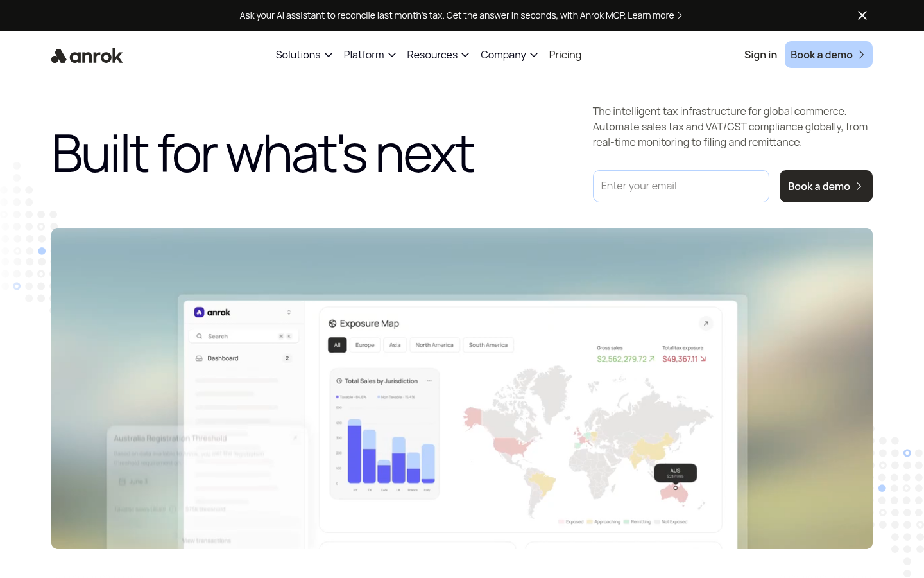Click the Anrok logo inside the dashboard preview
The height and width of the screenshot is (578, 924).
click(212, 312)
